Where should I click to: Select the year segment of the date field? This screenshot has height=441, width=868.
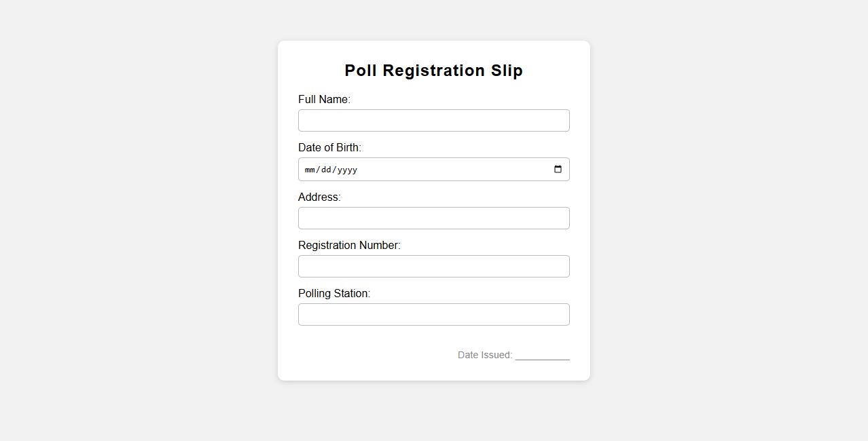(x=346, y=170)
